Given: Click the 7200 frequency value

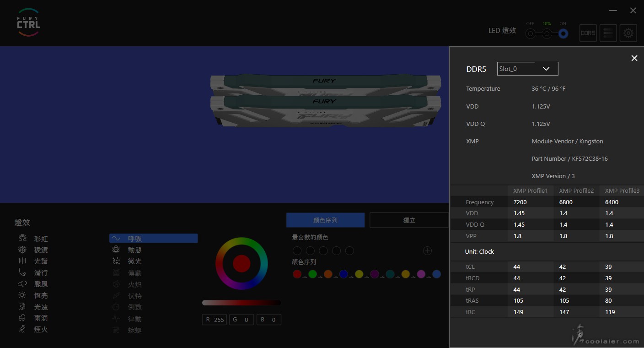Looking at the screenshot, I should coord(520,202).
